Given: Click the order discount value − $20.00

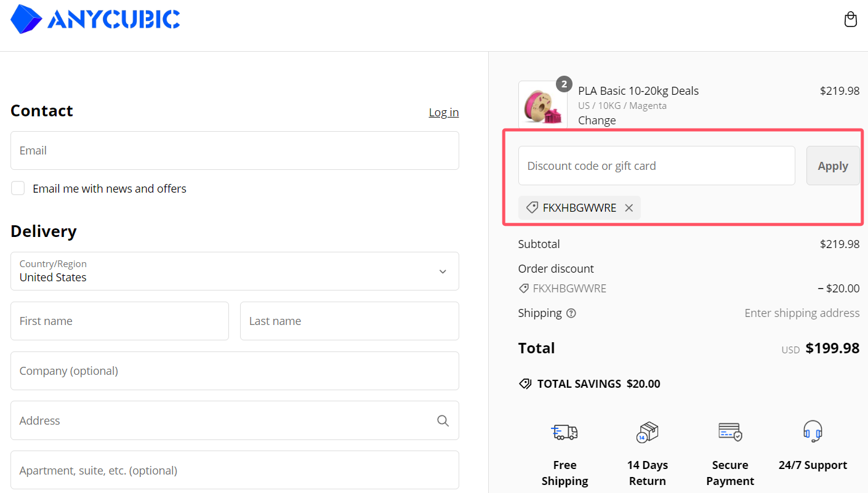Looking at the screenshot, I should (x=838, y=288).
